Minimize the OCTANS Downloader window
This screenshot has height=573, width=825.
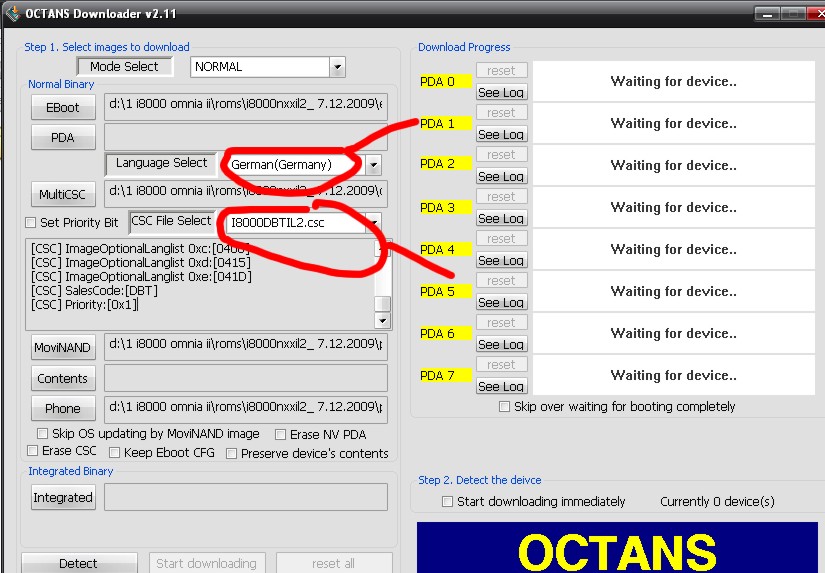(x=767, y=14)
